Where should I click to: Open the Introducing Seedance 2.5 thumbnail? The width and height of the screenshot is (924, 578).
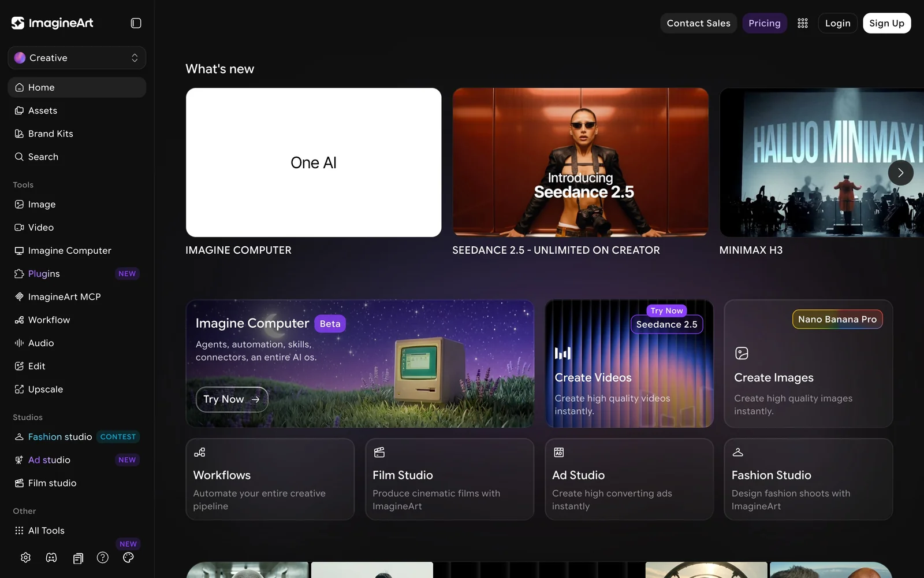[580, 162]
